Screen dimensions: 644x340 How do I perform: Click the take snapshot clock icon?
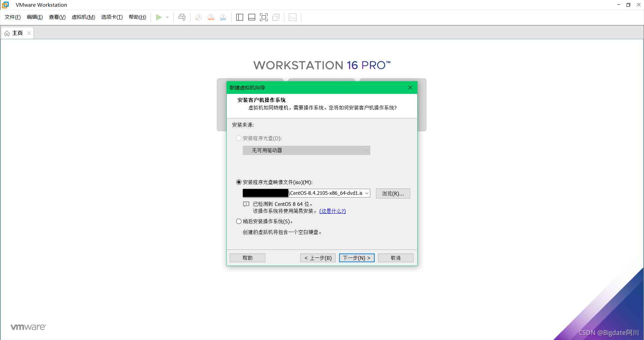[x=199, y=17]
